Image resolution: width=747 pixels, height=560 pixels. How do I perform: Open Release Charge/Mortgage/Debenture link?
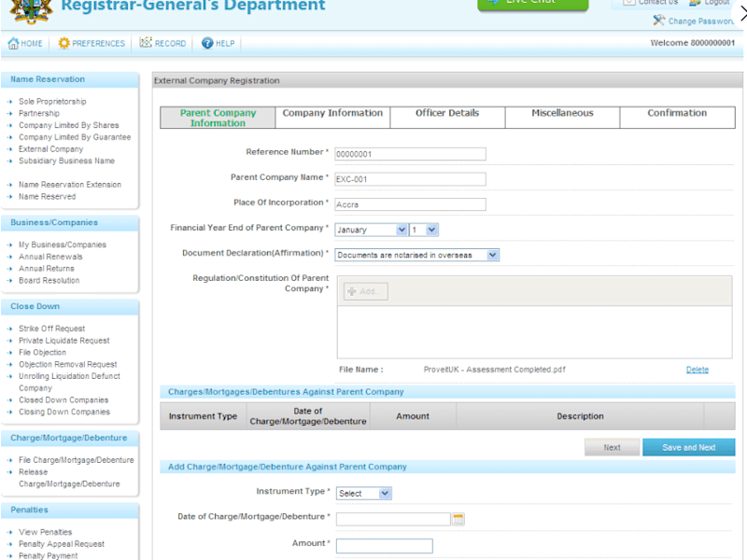[69, 478]
